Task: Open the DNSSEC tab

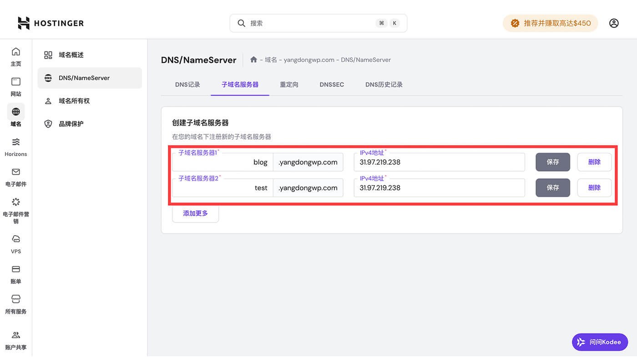Action: [x=331, y=84]
